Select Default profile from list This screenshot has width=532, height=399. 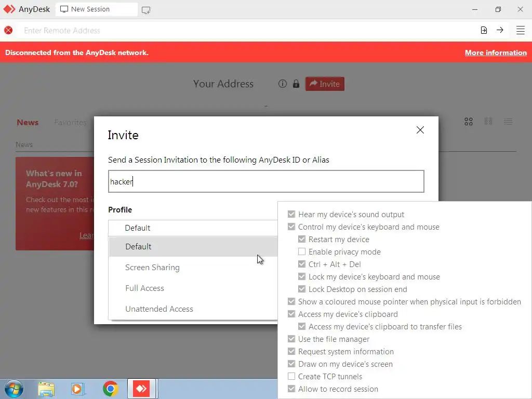tap(193, 247)
